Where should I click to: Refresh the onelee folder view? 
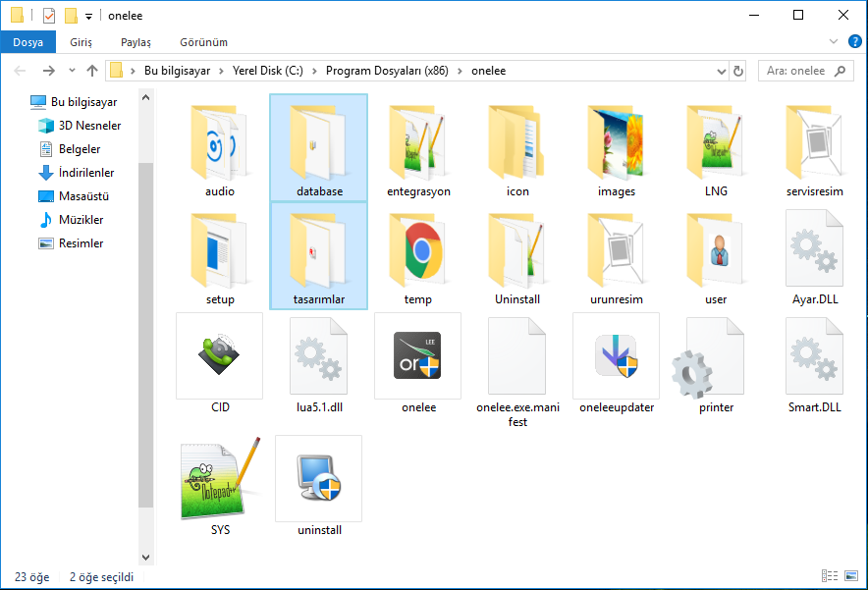[738, 71]
